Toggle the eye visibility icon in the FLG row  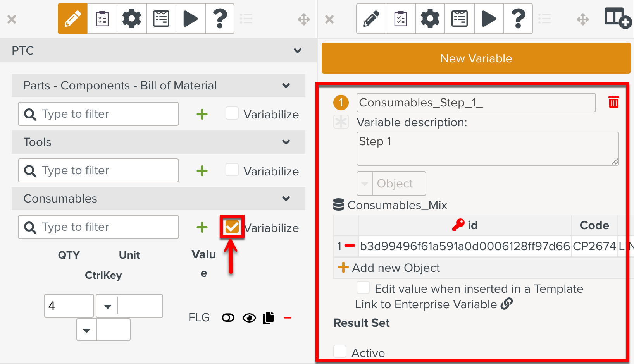click(249, 318)
